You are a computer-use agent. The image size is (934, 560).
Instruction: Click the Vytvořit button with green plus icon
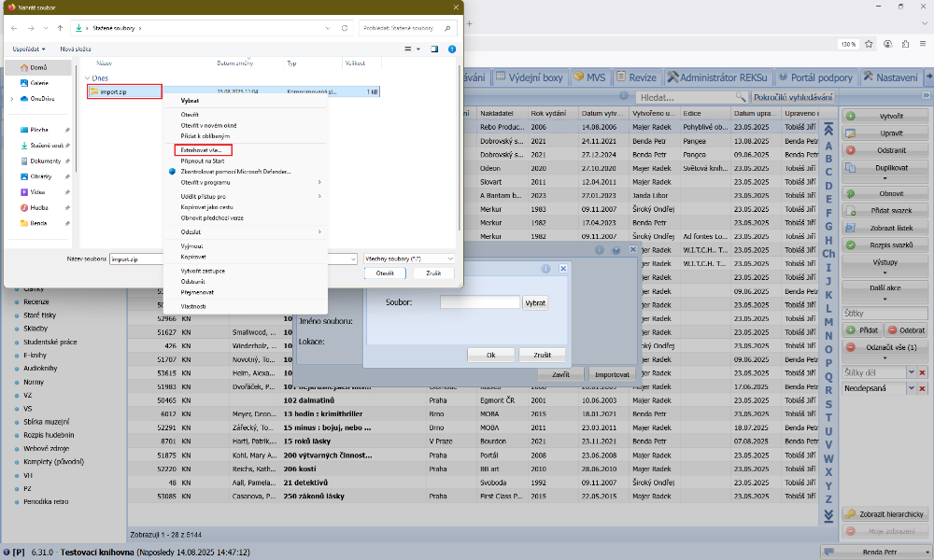pyautogui.click(x=884, y=116)
